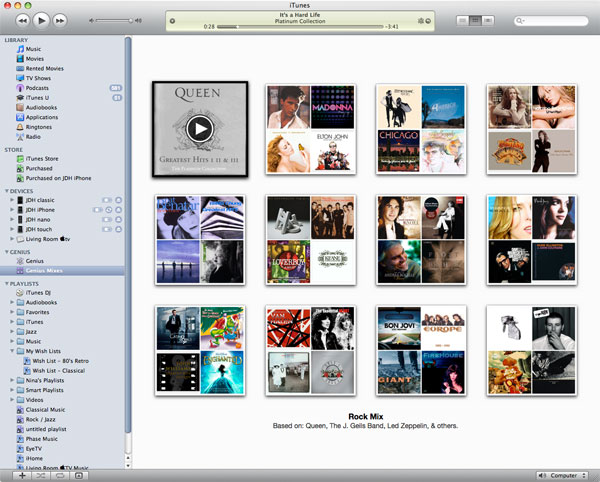Image resolution: width=600 pixels, height=482 pixels.
Task: Skip to the next track
Action: (x=60, y=20)
